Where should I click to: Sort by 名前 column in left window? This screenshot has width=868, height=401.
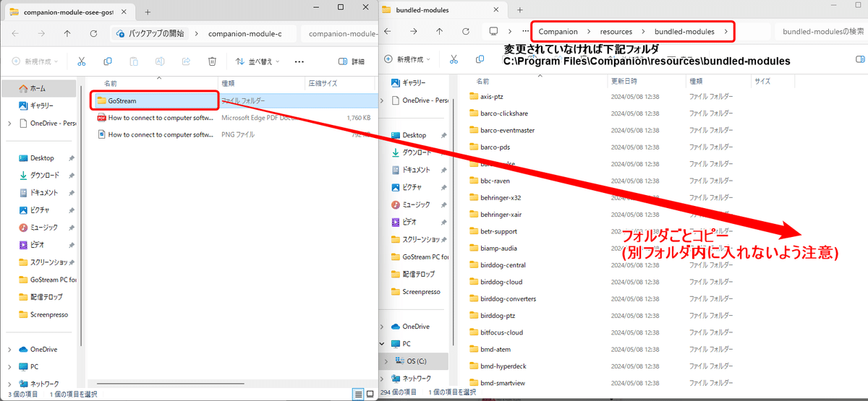[110, 83]
